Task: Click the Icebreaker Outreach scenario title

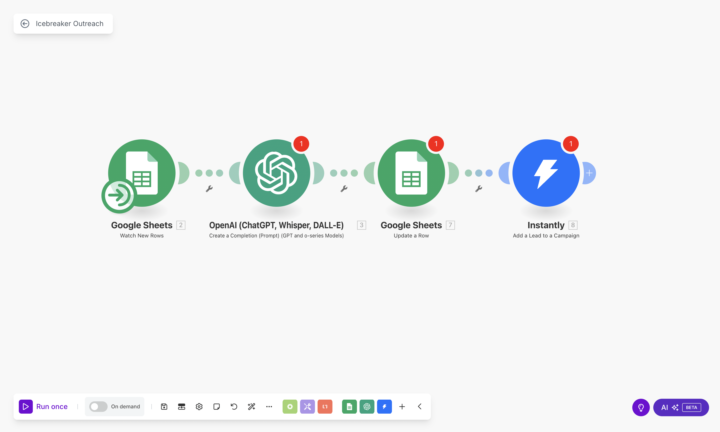Action: pos(69,23)
